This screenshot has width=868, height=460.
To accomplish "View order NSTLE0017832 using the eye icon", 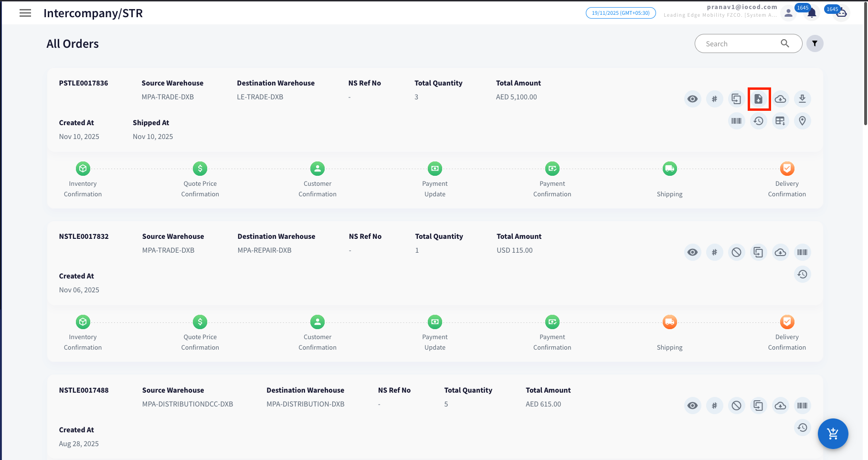I will pos(692,252).
